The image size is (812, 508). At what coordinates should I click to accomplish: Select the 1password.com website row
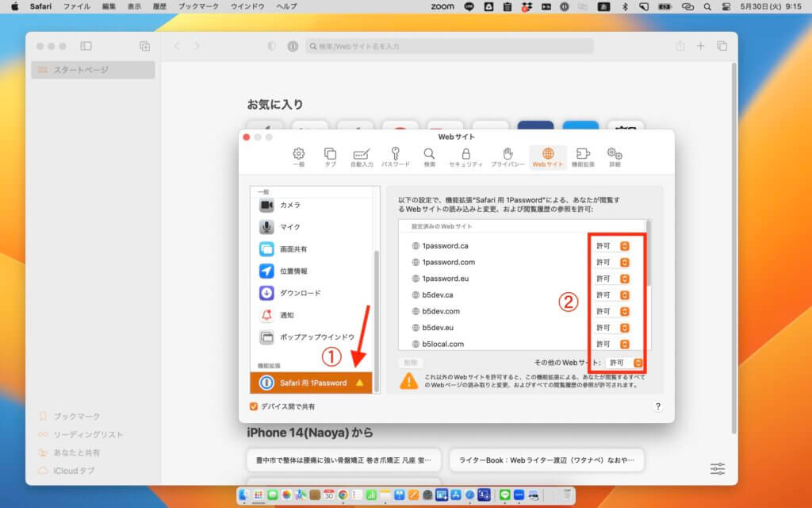click(x=522, y=262)
